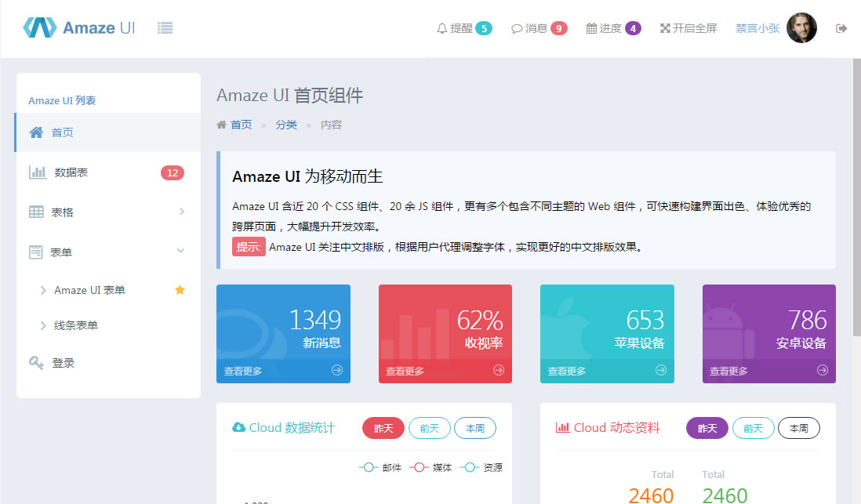Select 首页 home in sidebar

click(x=108, y=132)
